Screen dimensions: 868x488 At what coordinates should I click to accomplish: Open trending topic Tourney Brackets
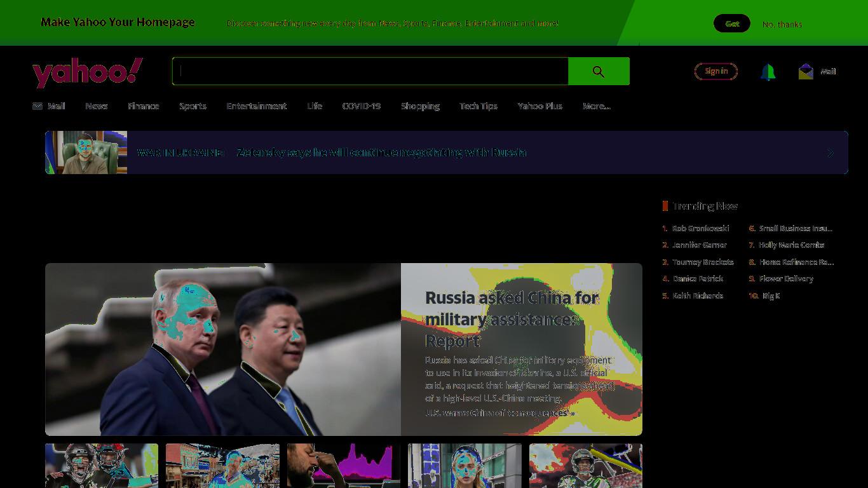[x=703, y=262]
